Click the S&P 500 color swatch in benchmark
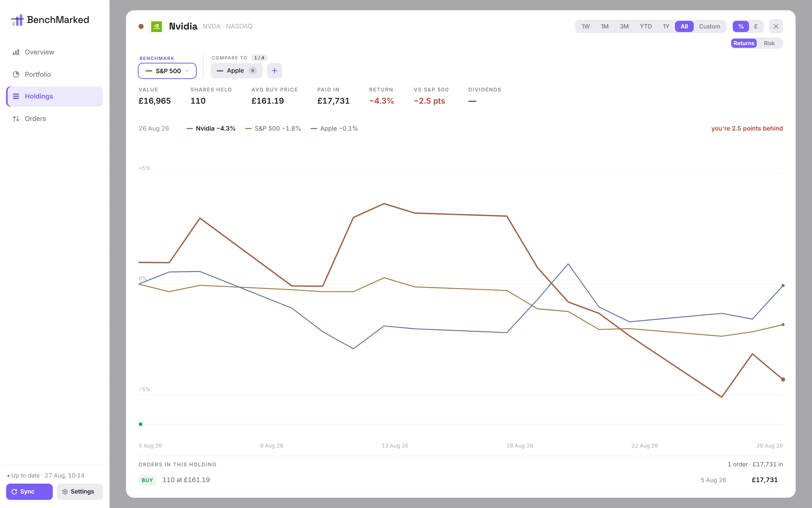Screen dimensions: 812x508 pyautogui.click(x=149, y=71)
